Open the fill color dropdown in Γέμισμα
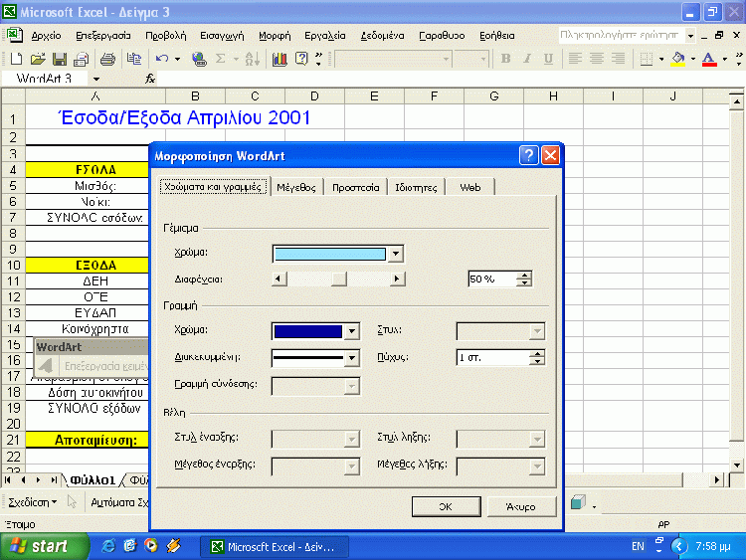Viewport: 746px width, 560px height. [x=395, y=254]
